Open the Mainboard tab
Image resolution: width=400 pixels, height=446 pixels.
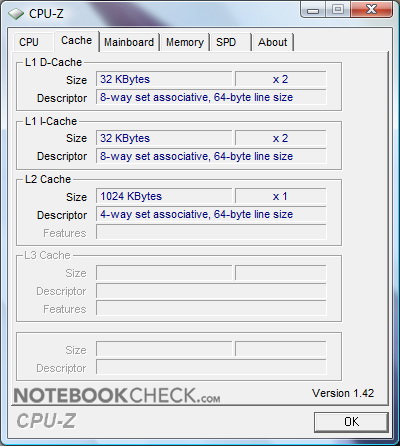pyautogui.click(x=129, y=42)
